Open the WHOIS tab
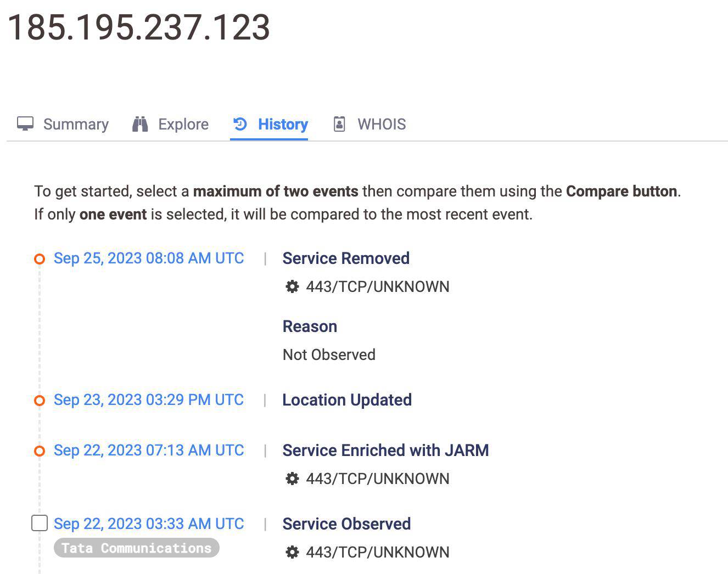 382,124
